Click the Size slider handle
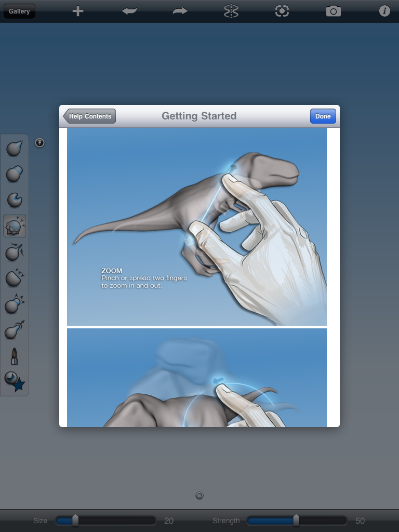 pos(75,521)
